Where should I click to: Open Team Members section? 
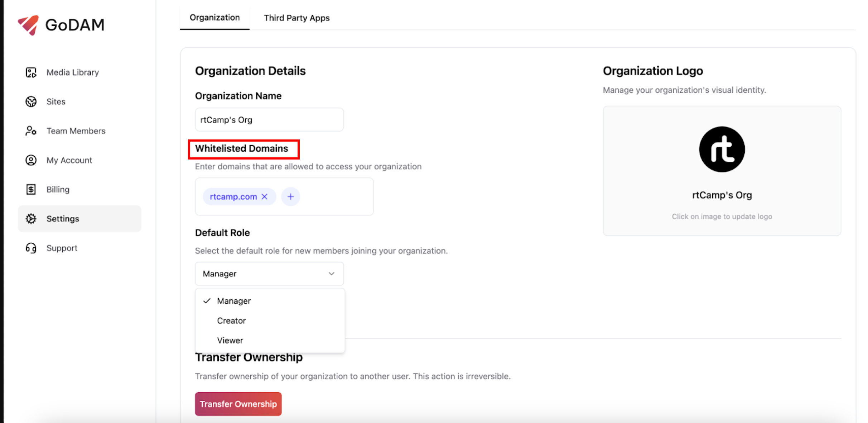point(76,130)
